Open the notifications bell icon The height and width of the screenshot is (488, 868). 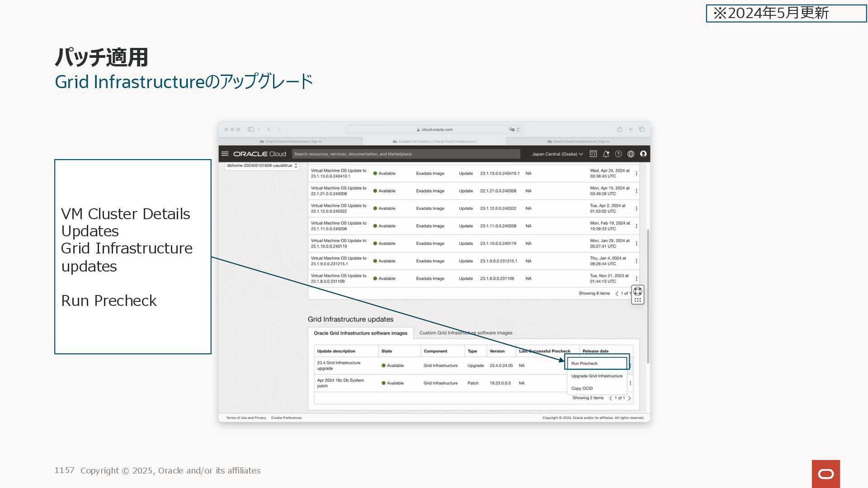pos(606,154)
